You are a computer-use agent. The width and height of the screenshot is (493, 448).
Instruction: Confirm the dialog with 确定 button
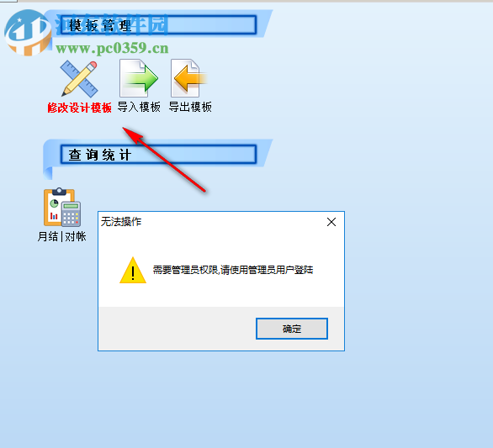point(292,329)
